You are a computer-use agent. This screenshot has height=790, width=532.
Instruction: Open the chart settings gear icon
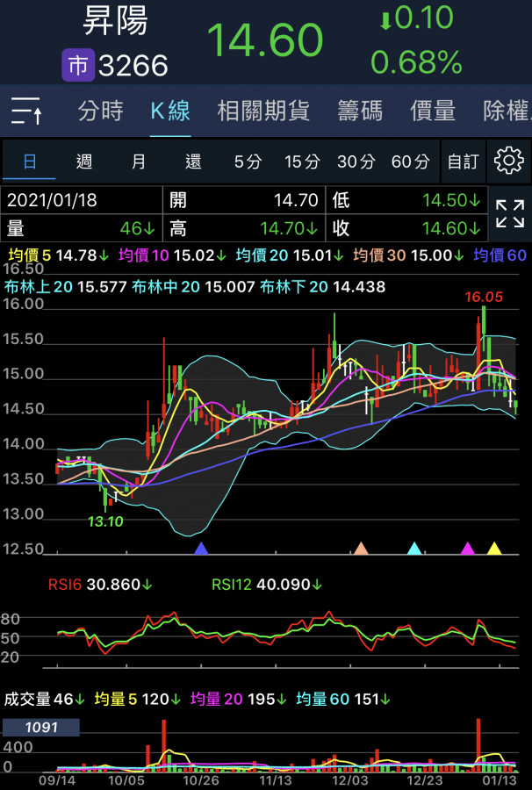tap(509, 161)
